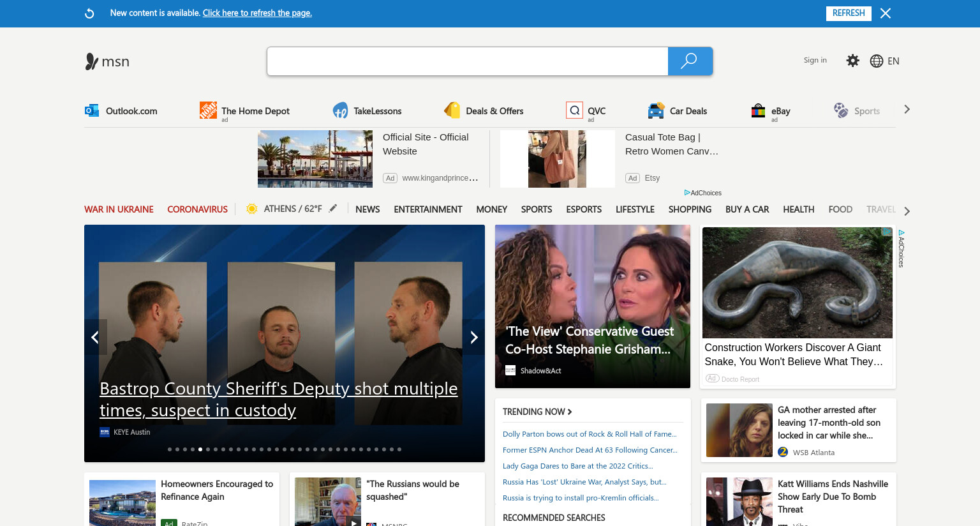Open the giant snake ad article

pyautogui.click(x=798, y=306)
